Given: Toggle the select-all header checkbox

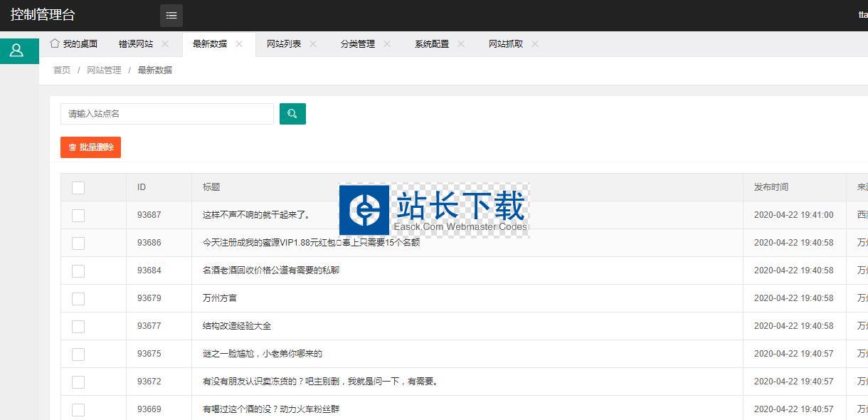Looking at the screenshot, I should (x=78, y=188).
